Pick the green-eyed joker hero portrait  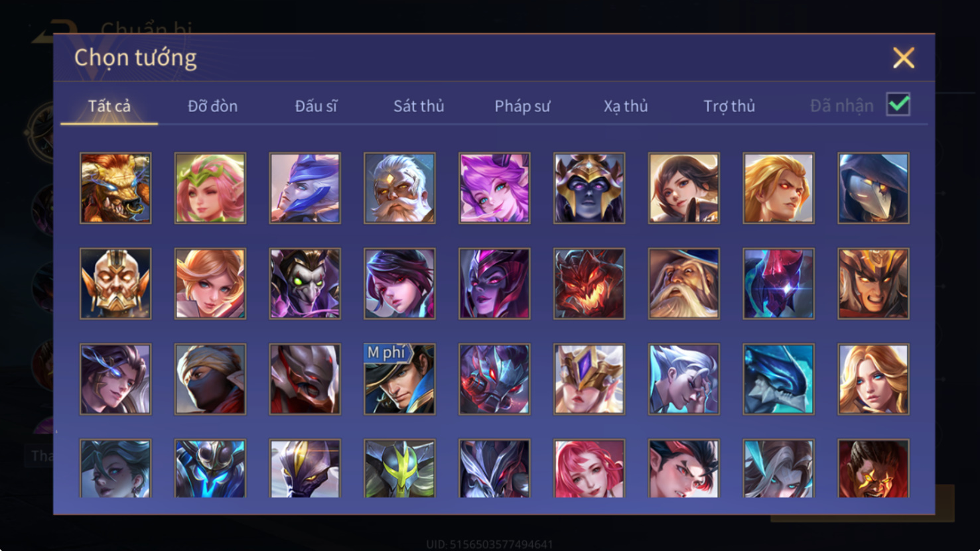305,284
